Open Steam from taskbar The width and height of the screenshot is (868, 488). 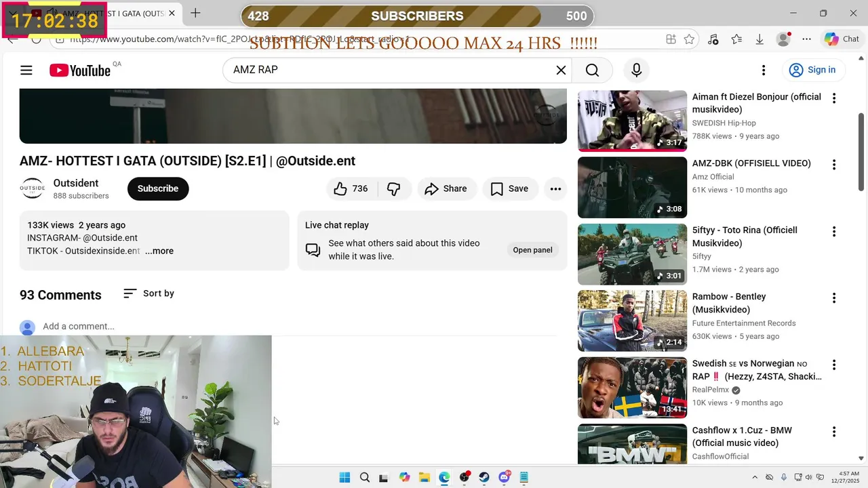pos(484,477)
